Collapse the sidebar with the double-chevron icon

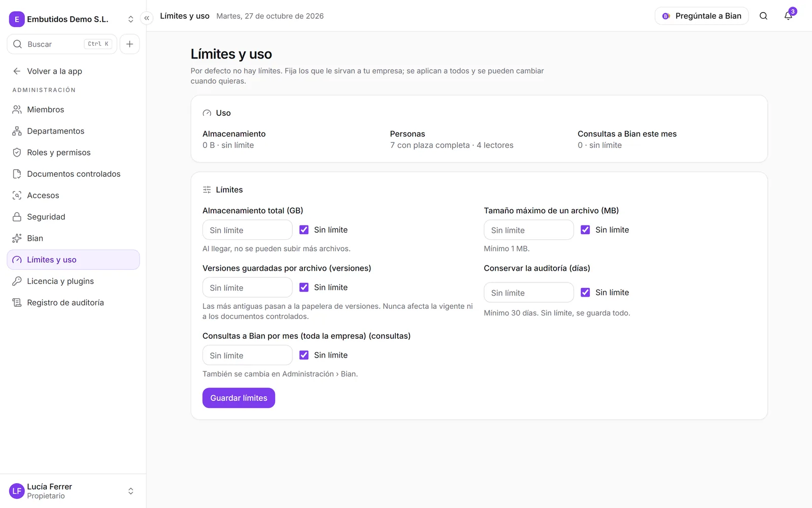[x=147, y=18]
